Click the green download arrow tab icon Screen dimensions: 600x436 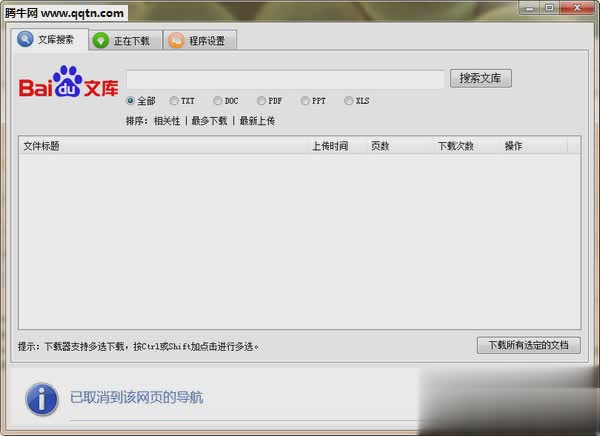coord(100,41)
